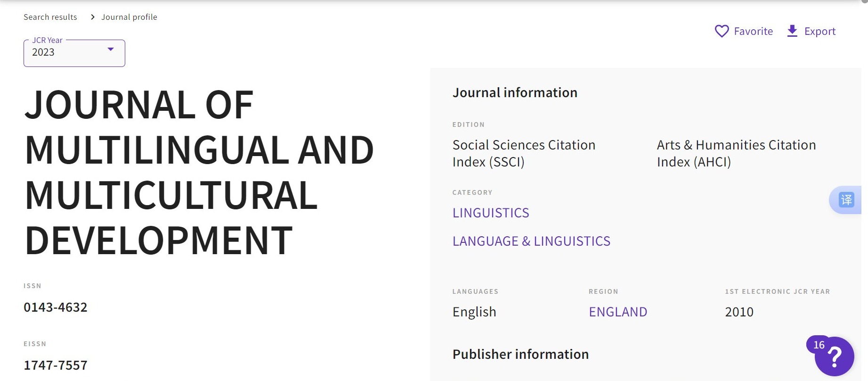Click the Social Sciences Citation Index edition
Viewport: 868px width, 381px height.
(x=524, y=153)
